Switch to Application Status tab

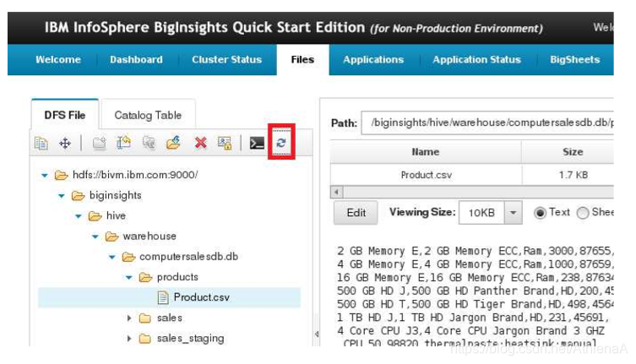point(476,60)
